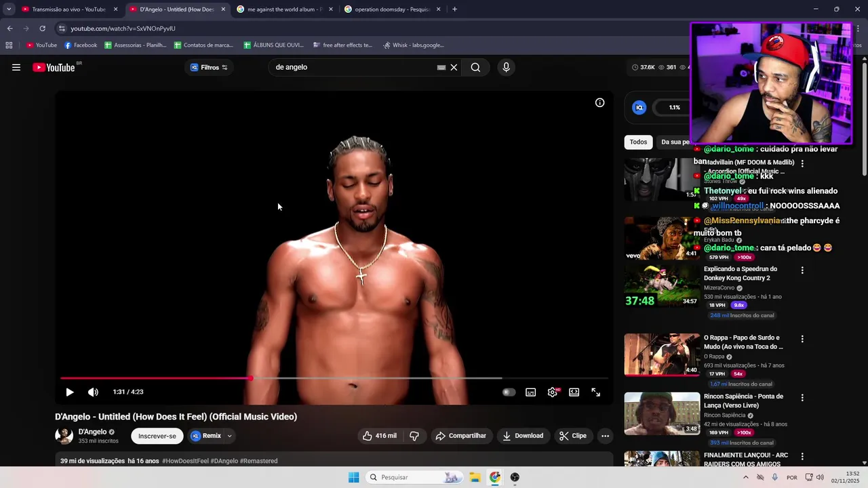The image size is (868, 488).
Task: Switch to theater mode
Action: (574, 392)
